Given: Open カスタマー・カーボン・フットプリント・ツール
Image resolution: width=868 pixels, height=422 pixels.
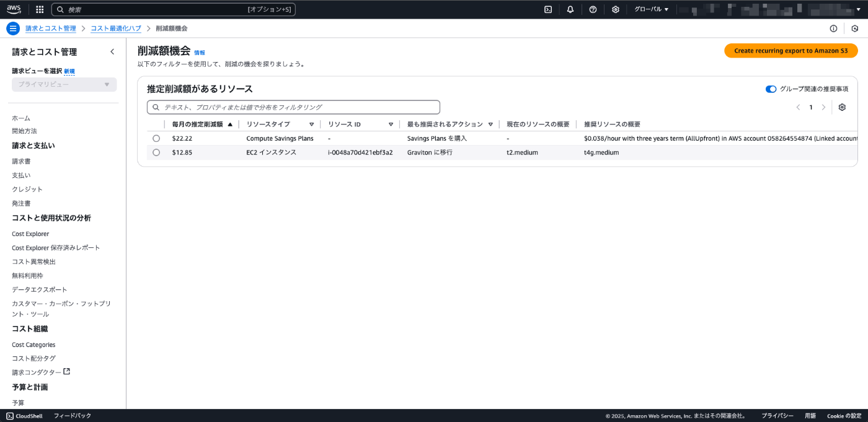Looking at the screenshot, I should (x=61, y=309).
